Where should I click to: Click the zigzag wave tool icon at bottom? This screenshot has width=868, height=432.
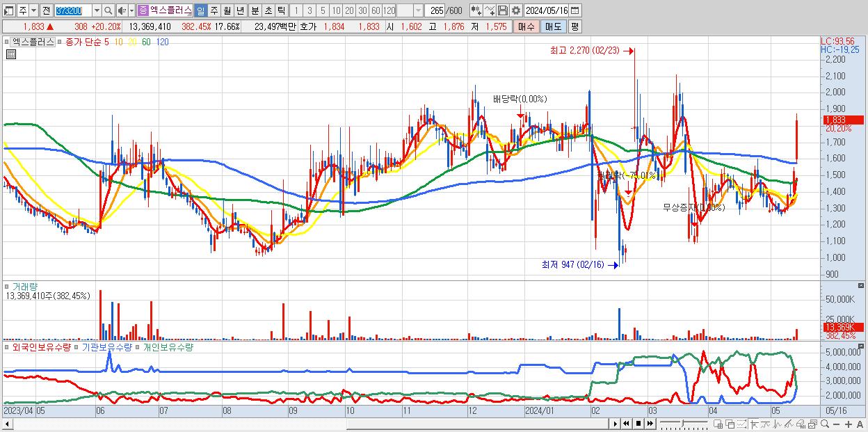[x=778, y=424]
